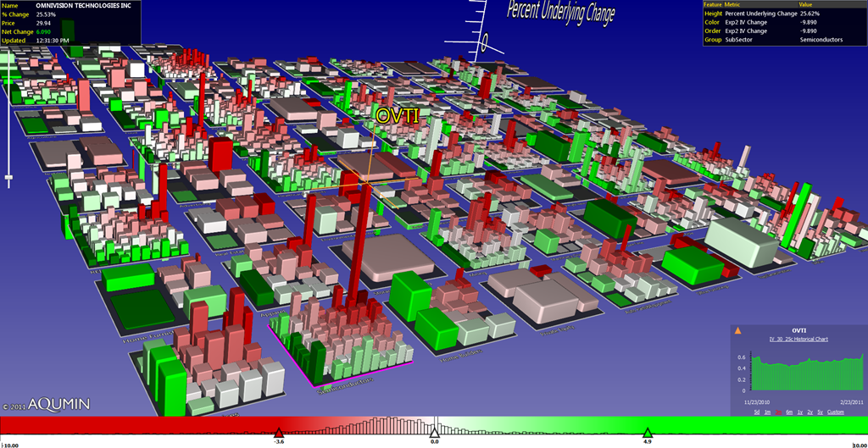Screen dimensions: 868x448
Task: Set chart range to 5d
Action: (x=757, y=412)
